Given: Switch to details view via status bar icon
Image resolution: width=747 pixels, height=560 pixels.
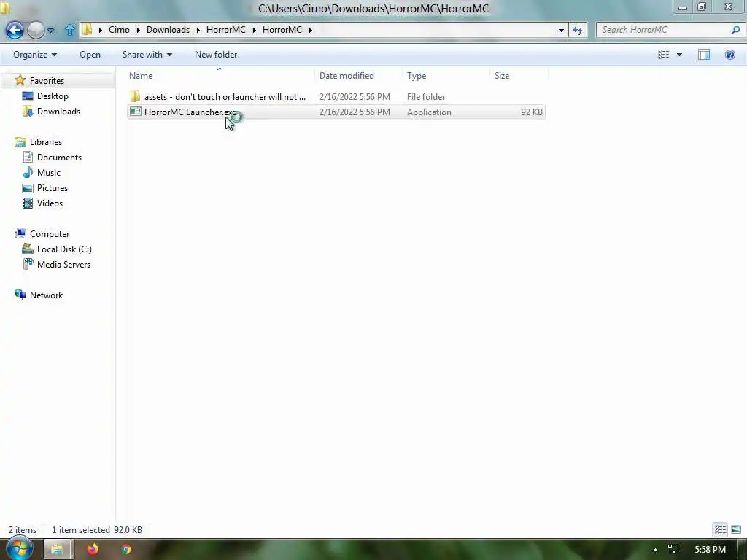Looking at the screenshot, I should point(720,529).
